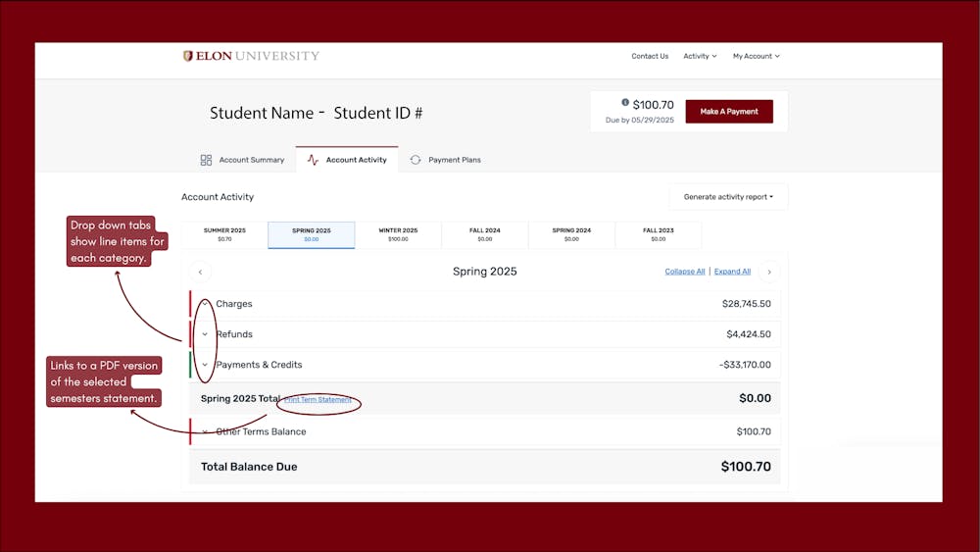Click the info icon beside $100.70
This screenshot has height=552, width=980.
[x=625, y=102]
